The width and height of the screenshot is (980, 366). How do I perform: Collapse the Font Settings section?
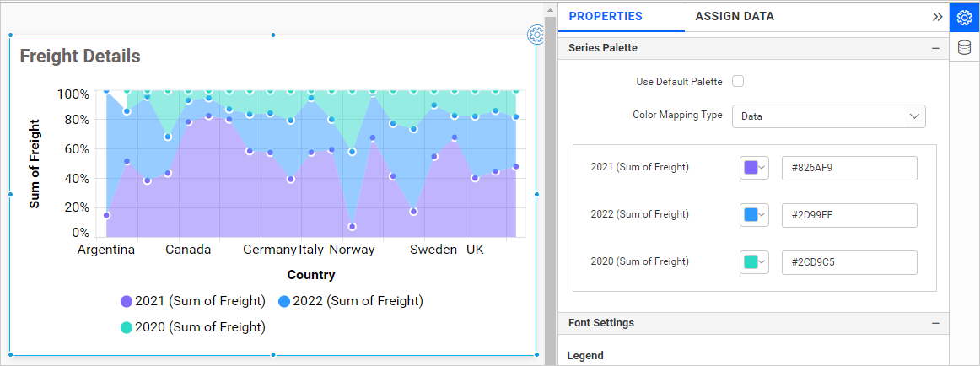[935, 323]
